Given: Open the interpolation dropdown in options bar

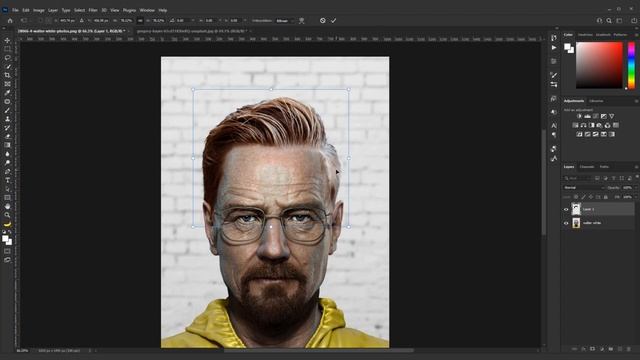Looking at the screenshot, I should pyautogui.click(x=285, y=20).
